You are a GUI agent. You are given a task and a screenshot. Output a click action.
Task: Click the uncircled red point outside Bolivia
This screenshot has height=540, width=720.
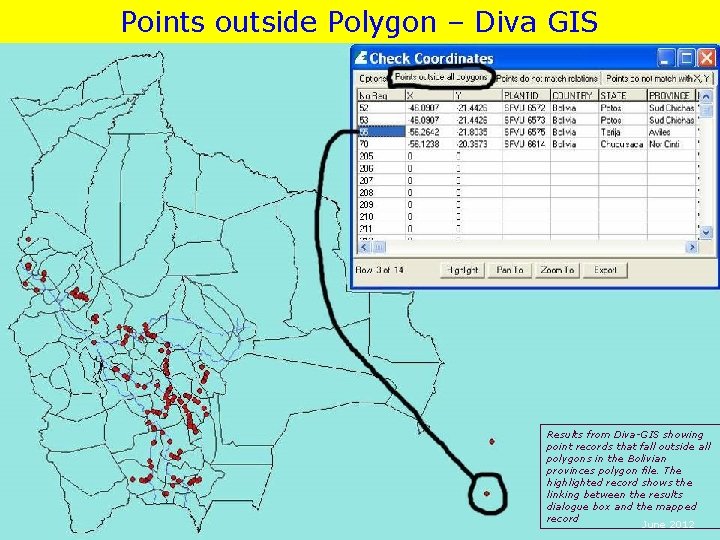[492, 441]
